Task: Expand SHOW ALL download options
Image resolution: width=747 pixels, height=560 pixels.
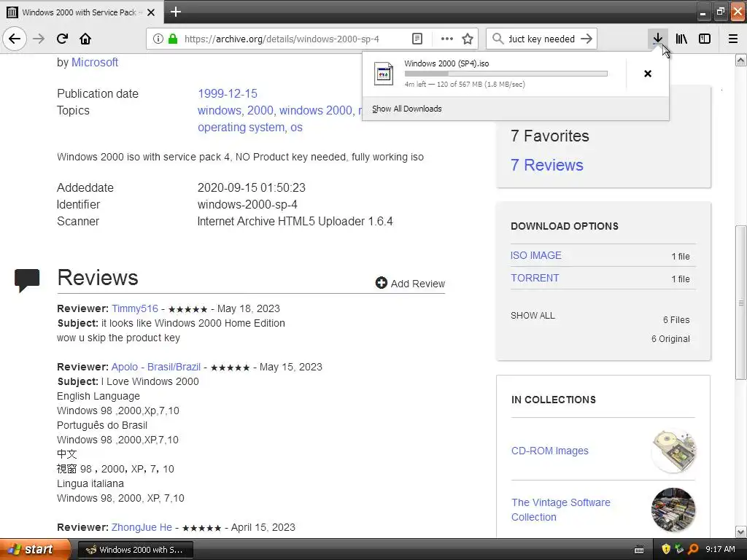Action: [x=533, y=316]
